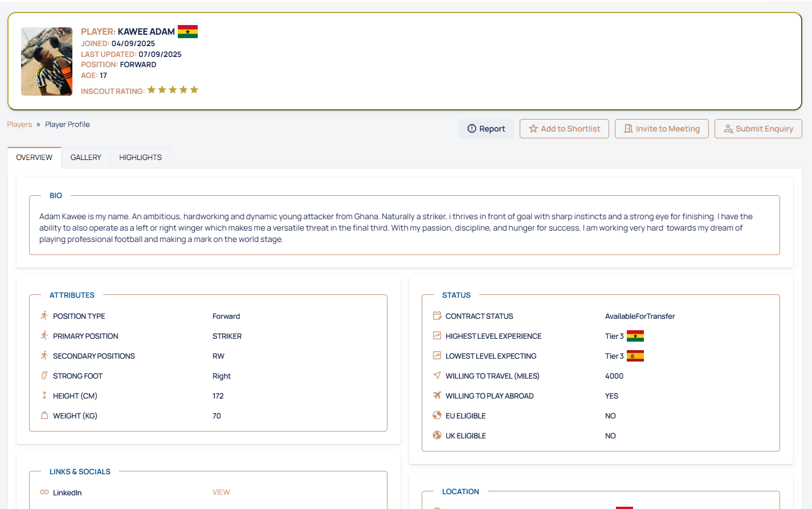Click the Position Type runner icon
Screen dimensions: 812x509
coord(44,315)
